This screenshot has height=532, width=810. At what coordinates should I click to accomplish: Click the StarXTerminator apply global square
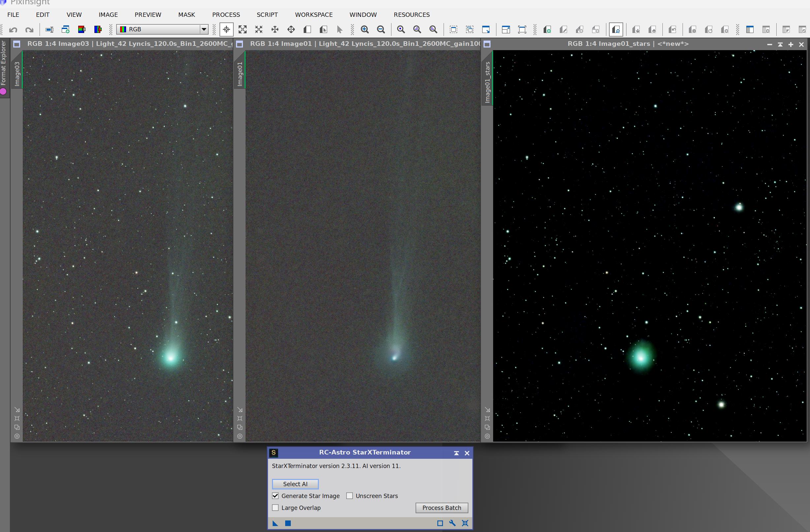coord(288,523)
